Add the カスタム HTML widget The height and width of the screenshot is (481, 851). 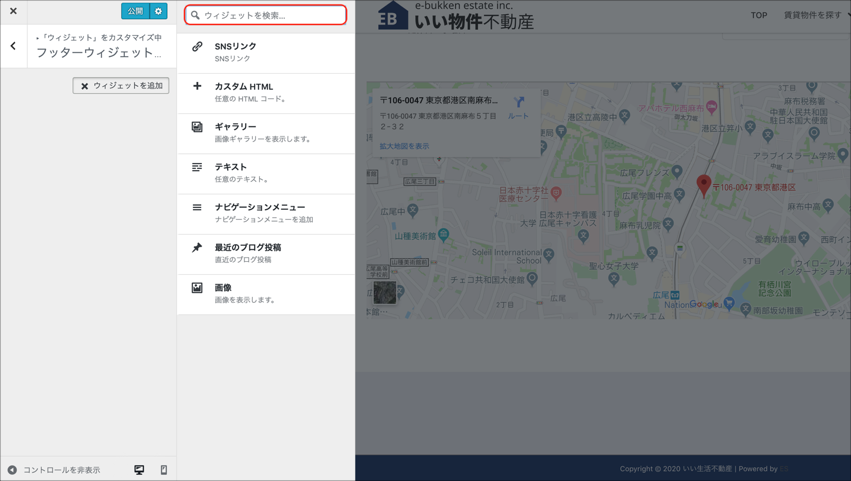265,92
